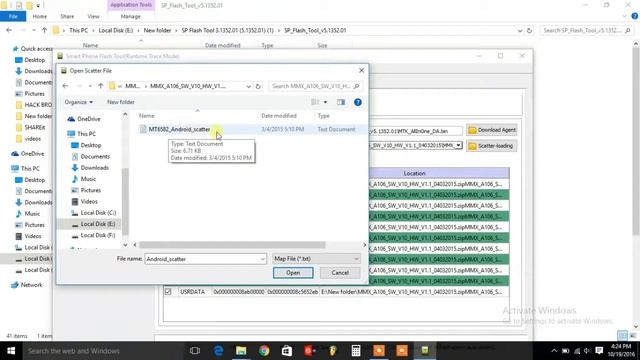The width and height of the screenshot is (640, 360).
Task: Expand the scatter file path dropdown in Flash Tool
Action: click(458, 145)
